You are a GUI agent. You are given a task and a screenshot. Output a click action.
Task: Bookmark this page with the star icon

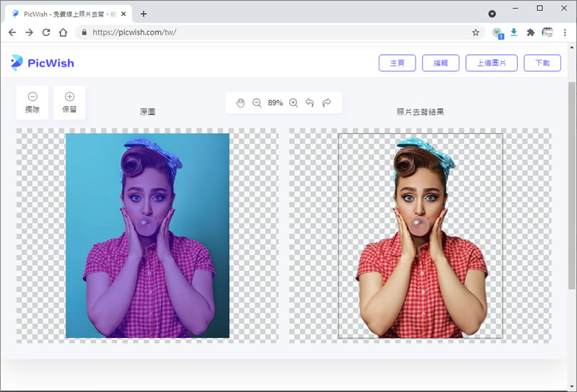click(475, 32)
